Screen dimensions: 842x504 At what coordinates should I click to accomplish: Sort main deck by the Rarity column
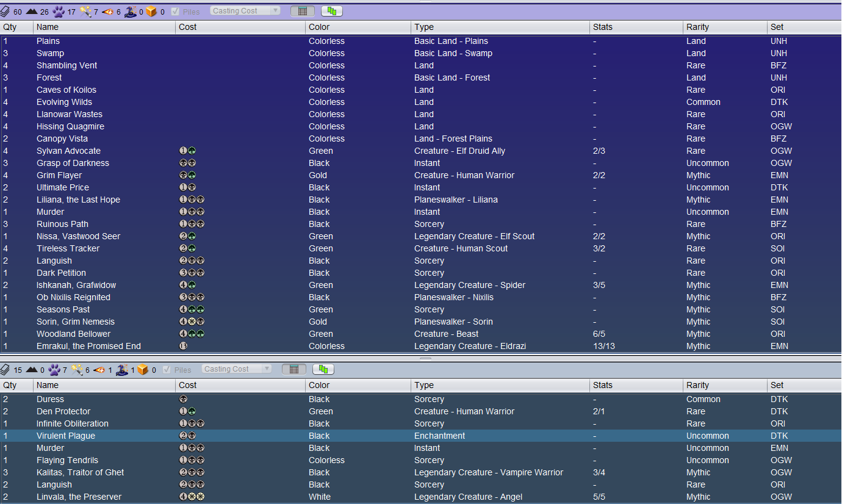(725, 27)
